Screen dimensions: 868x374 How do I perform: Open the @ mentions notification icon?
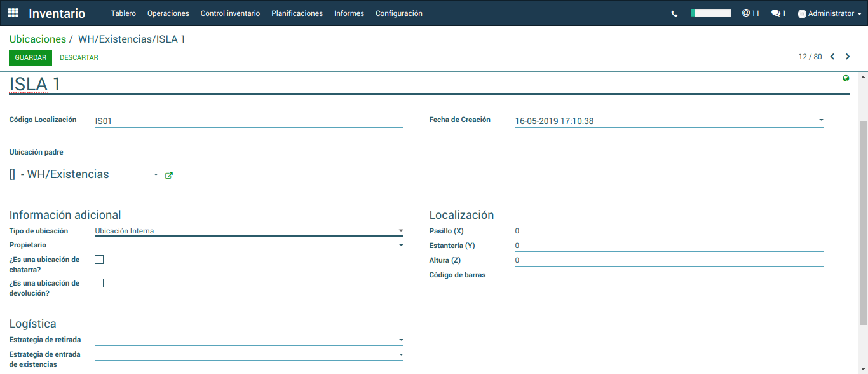pos(750,13)
